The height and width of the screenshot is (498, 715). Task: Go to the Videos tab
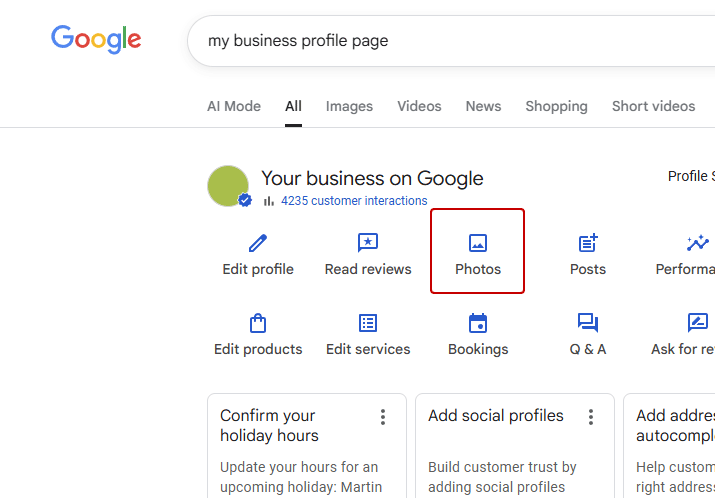419,106
